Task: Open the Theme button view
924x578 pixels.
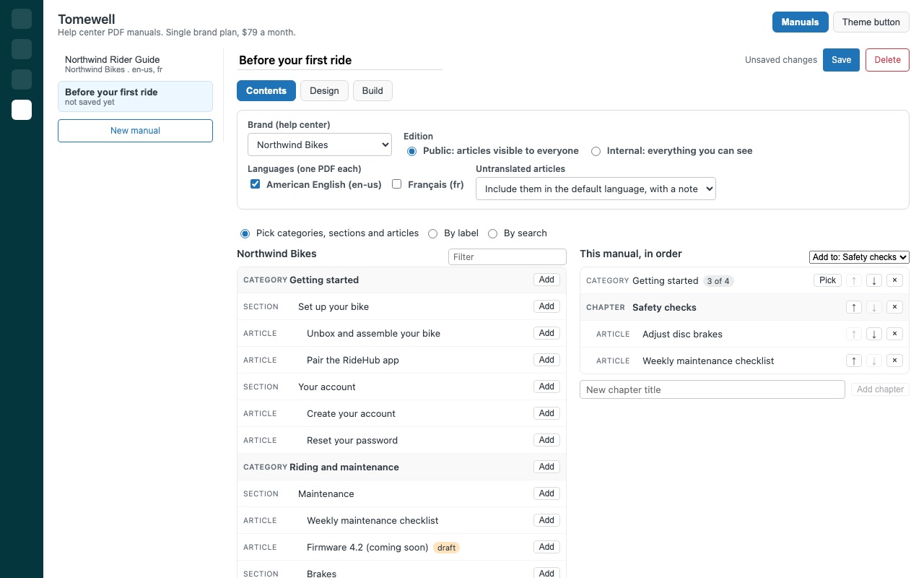Action: 871,22
